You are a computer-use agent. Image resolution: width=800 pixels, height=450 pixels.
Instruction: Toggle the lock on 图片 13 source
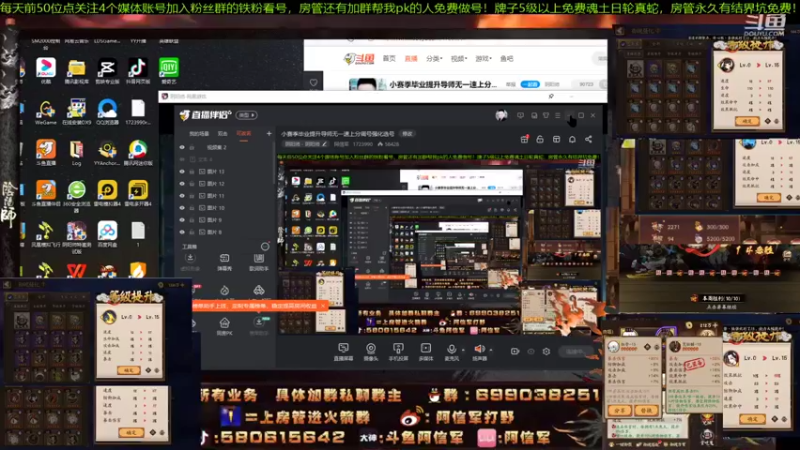[192, 171]
